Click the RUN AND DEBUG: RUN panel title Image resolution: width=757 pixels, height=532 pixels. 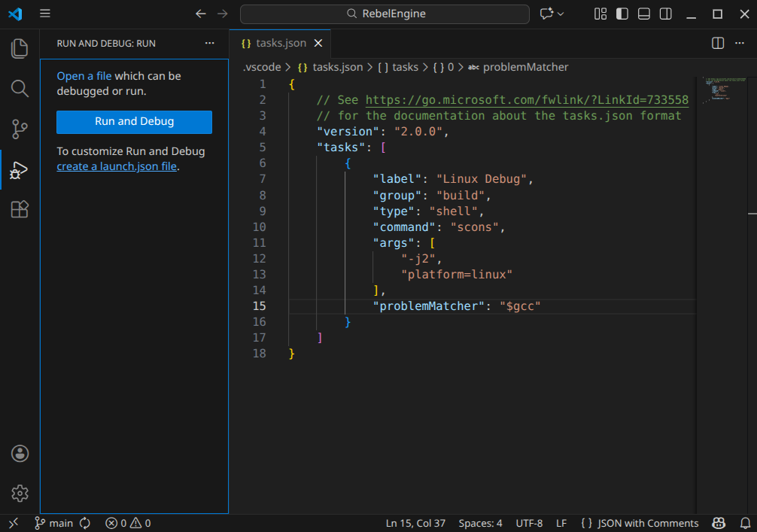coord(106,44)
